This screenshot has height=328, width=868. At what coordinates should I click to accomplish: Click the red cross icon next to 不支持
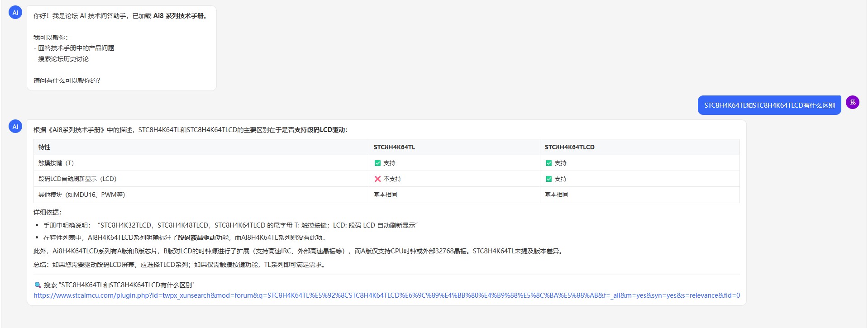[x=377, y=179]
